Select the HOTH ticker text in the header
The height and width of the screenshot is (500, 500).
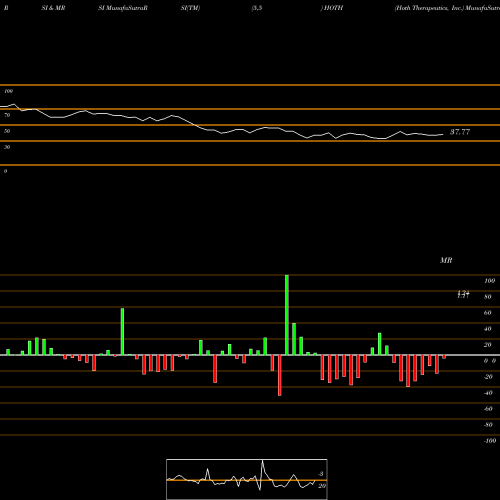[333, 8]
